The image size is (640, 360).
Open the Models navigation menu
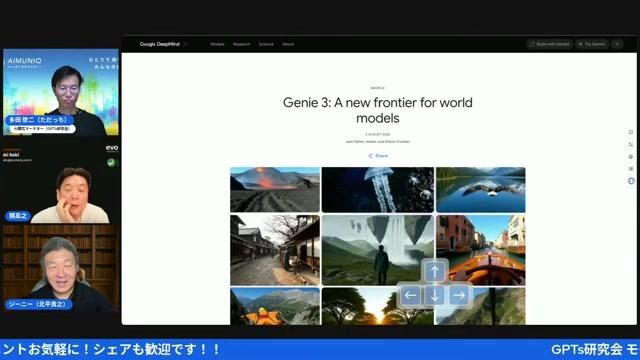tap(217, 44)
